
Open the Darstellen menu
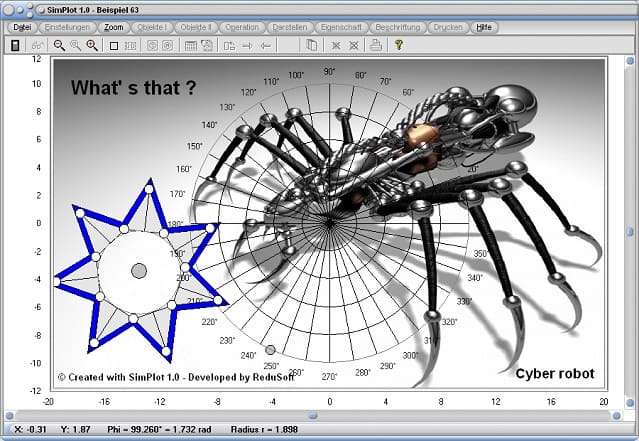click(x=290, y=27)
